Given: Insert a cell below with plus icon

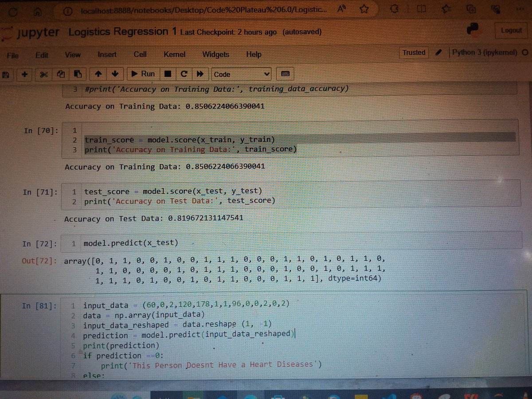Looking at the screenshot, I should click(24, 74).
